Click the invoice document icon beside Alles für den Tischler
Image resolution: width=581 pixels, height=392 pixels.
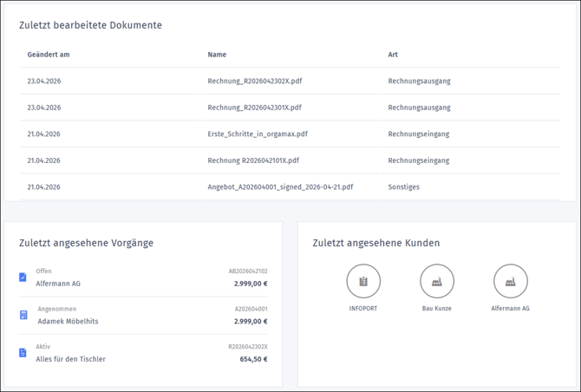pyautogui.click(x=23, y=353)
